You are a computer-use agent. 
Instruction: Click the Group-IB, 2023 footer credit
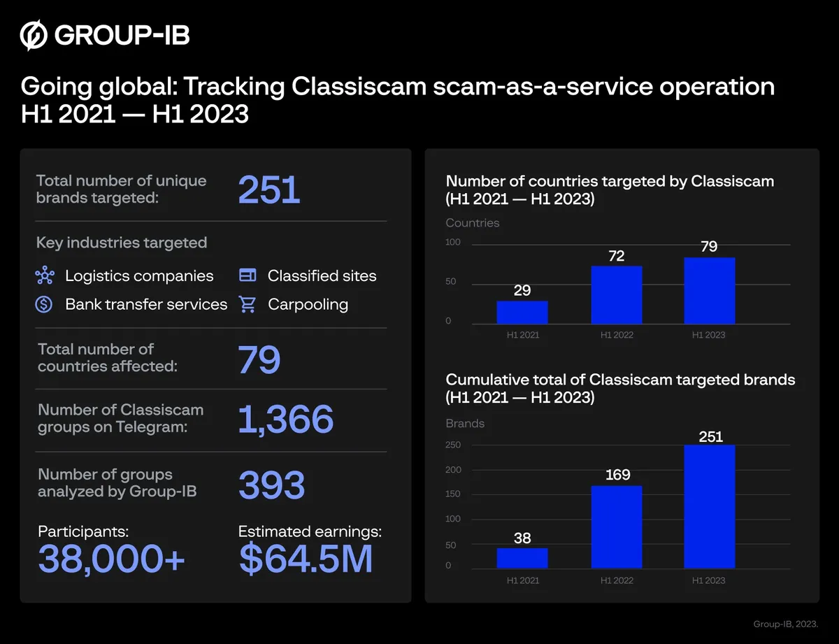785,623
